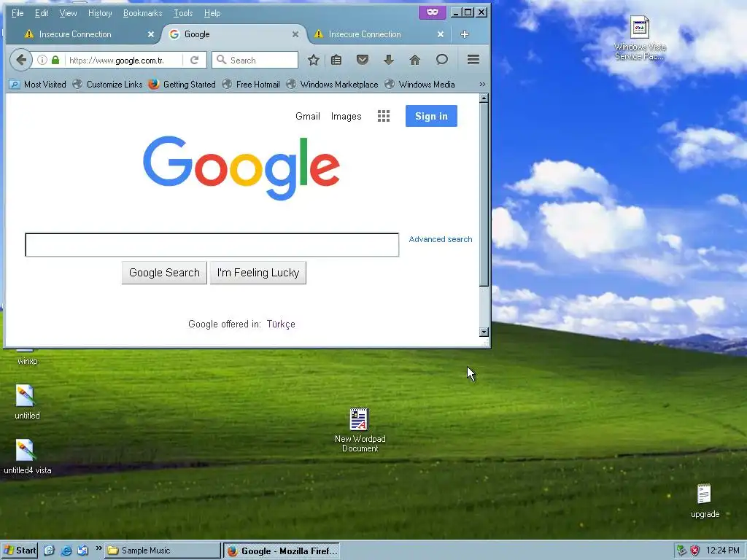Click the red shield security tray icon

pos(695,551)
